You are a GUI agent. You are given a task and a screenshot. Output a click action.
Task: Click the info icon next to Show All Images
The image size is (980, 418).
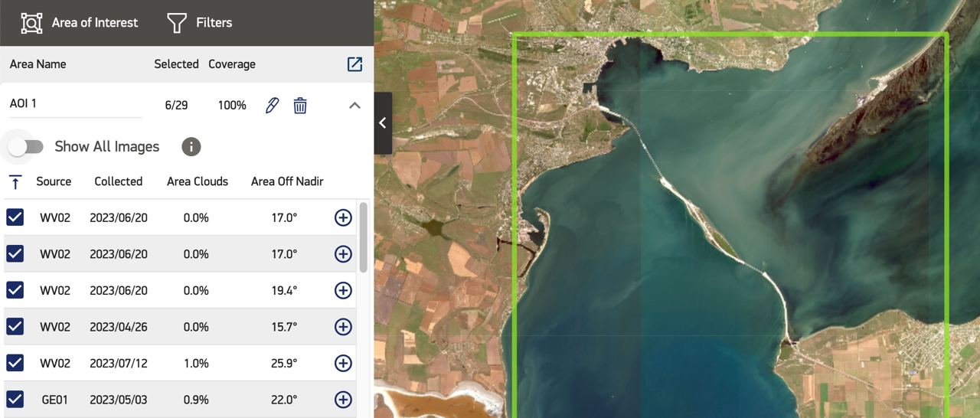[191, 147]
